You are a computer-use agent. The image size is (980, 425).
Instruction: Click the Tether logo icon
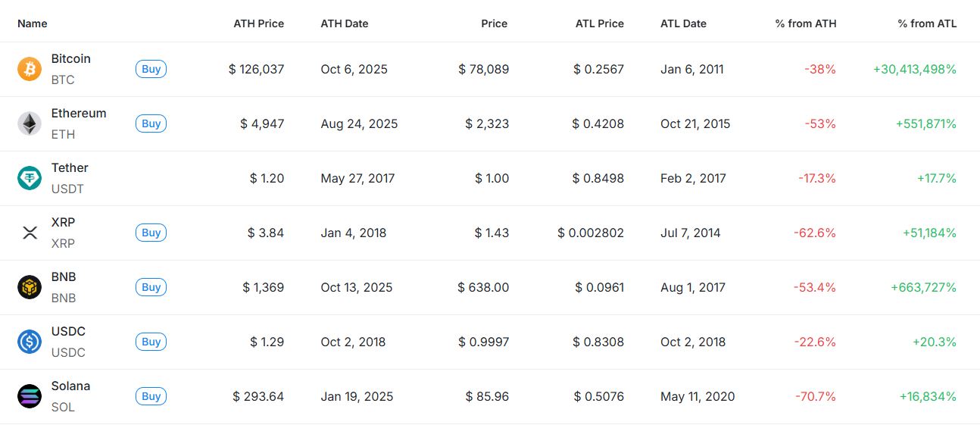coord(30,178)
